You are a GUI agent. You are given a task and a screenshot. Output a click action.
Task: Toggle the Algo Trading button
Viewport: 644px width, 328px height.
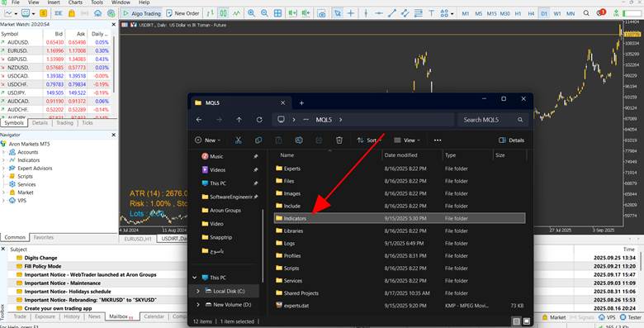141,13
